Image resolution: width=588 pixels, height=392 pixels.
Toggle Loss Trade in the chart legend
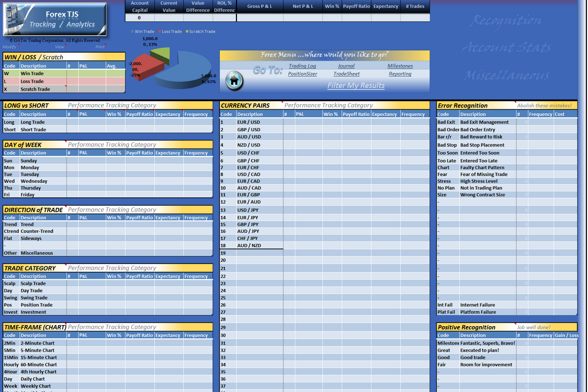pos(171,31)
